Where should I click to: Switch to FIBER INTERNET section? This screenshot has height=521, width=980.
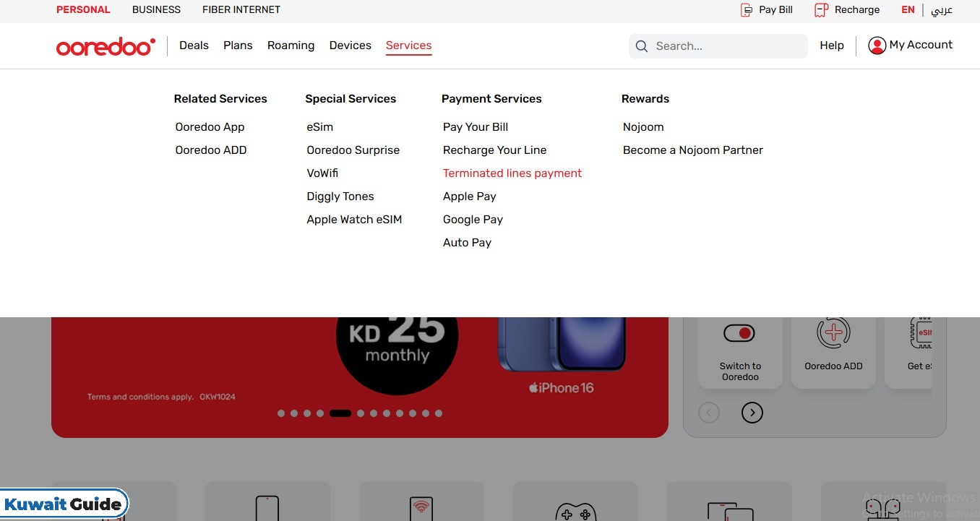(x=241, y=10)
